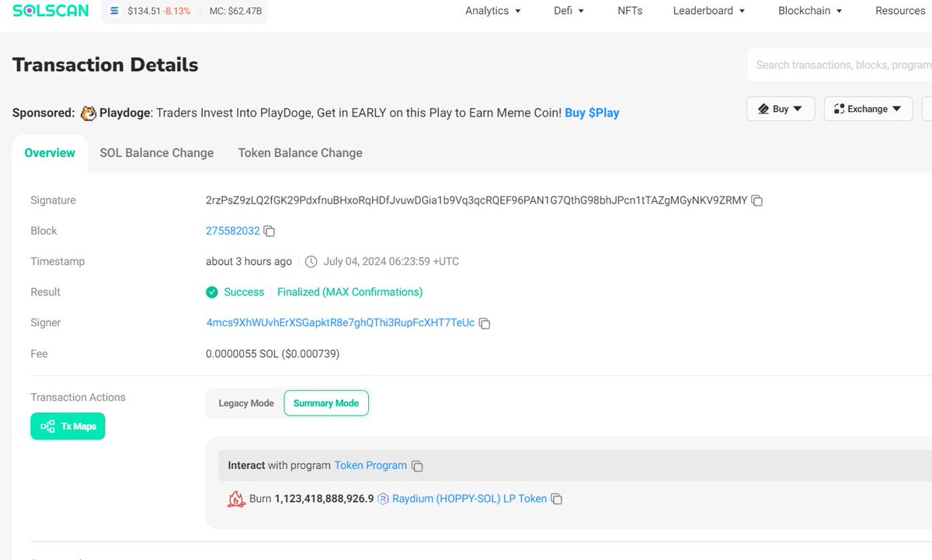The height and width of the screenshot is (560, 932).
Task: Copy the transaction signature
Action: coord(757,200)
